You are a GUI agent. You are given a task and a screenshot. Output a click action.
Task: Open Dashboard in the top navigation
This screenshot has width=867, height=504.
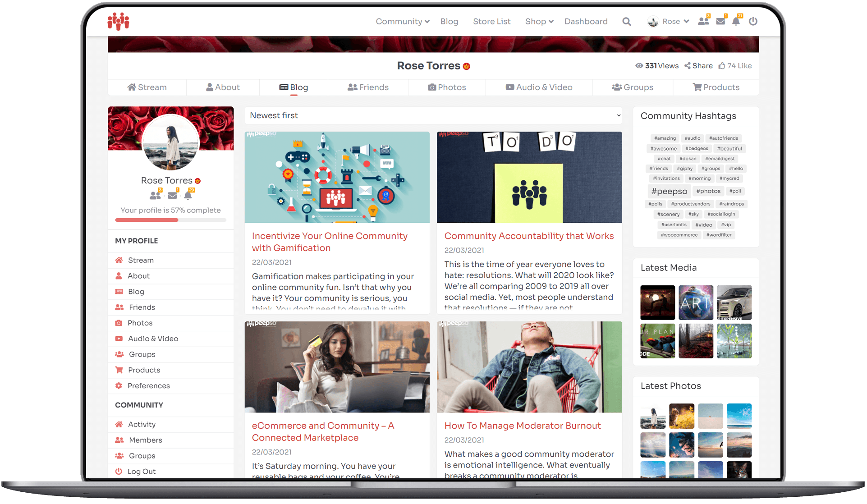click(586, 22)
